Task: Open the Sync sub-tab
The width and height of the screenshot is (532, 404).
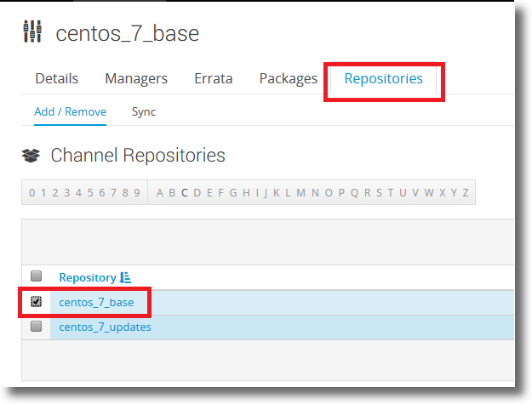Action: (144, 112)
